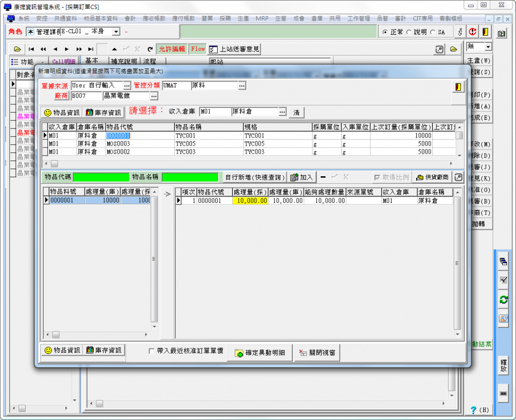The image size is (516, 420).
Task: Enable 帶入最近核准訂單單價 checkbox
Action: pos(152,351)
